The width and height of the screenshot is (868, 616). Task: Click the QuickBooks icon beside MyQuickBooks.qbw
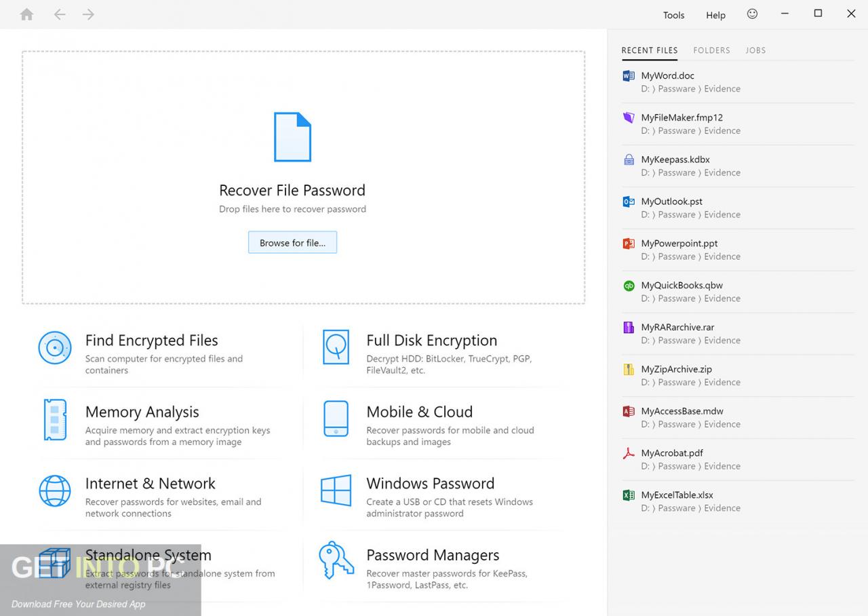pos(629,286)
